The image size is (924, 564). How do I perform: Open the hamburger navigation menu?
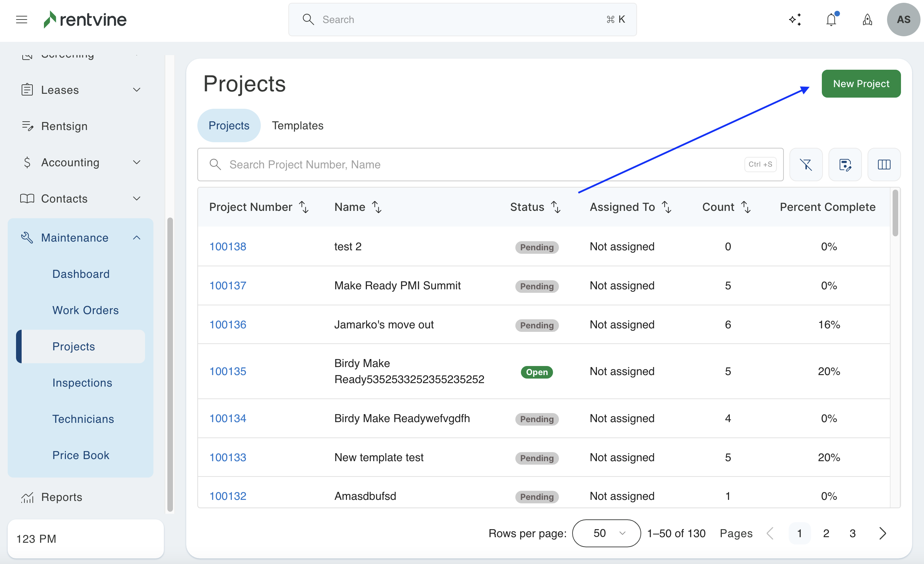coord(22,20)
